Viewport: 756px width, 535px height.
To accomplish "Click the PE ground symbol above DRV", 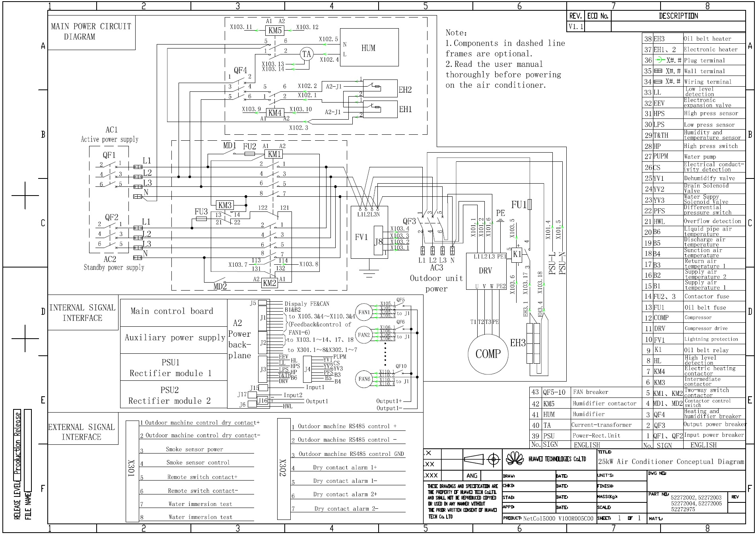I will pos(501,220).
